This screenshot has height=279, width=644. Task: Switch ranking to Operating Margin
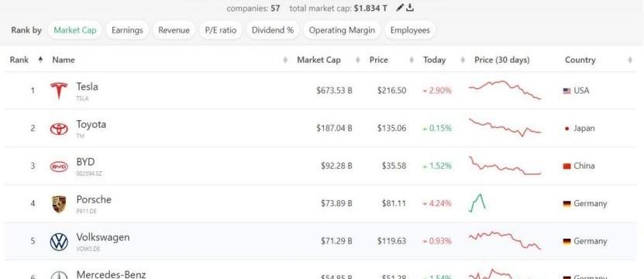click(x=342, y=30)
